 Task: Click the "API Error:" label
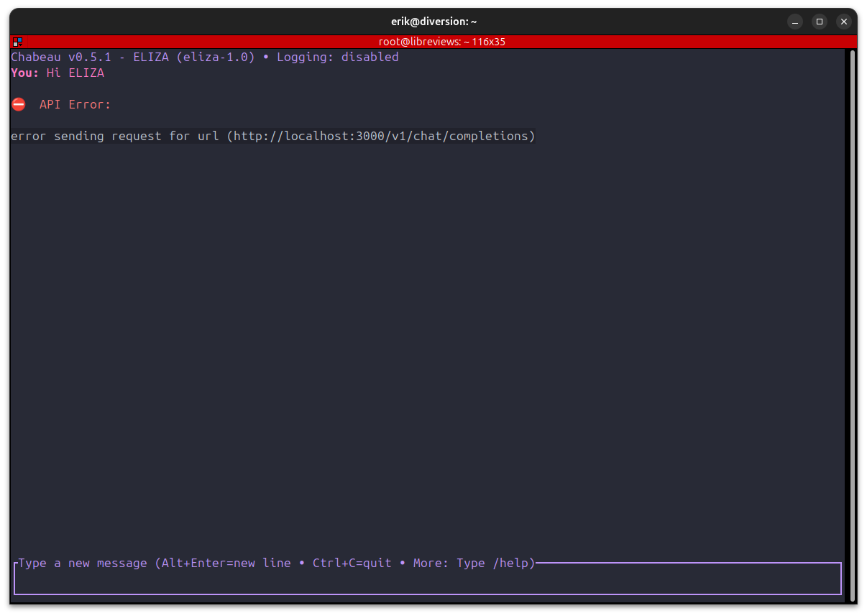[75, 104]
